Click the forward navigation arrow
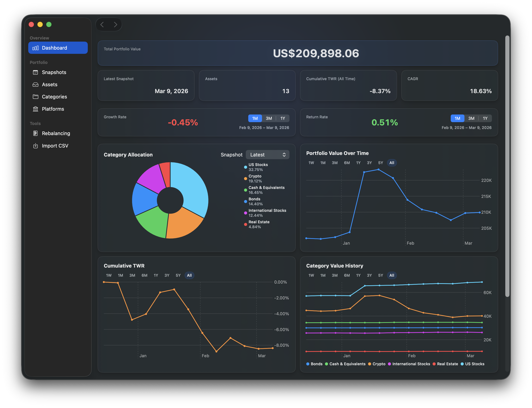 point(115,25)
